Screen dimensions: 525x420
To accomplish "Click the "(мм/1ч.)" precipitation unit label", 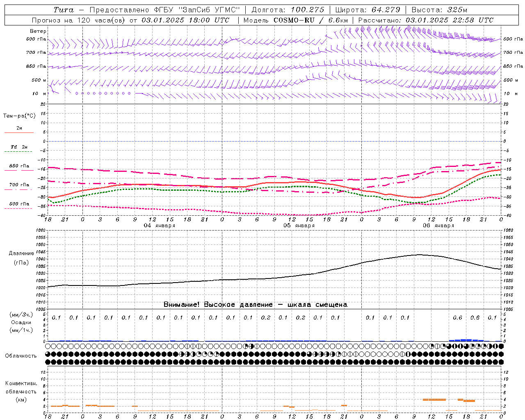I will 21,330.
